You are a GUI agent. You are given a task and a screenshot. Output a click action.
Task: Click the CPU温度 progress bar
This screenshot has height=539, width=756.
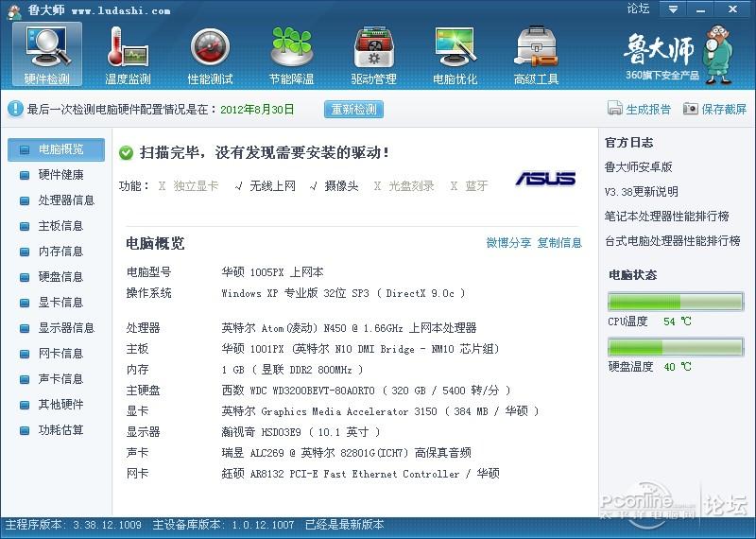[x=676, y=302]
